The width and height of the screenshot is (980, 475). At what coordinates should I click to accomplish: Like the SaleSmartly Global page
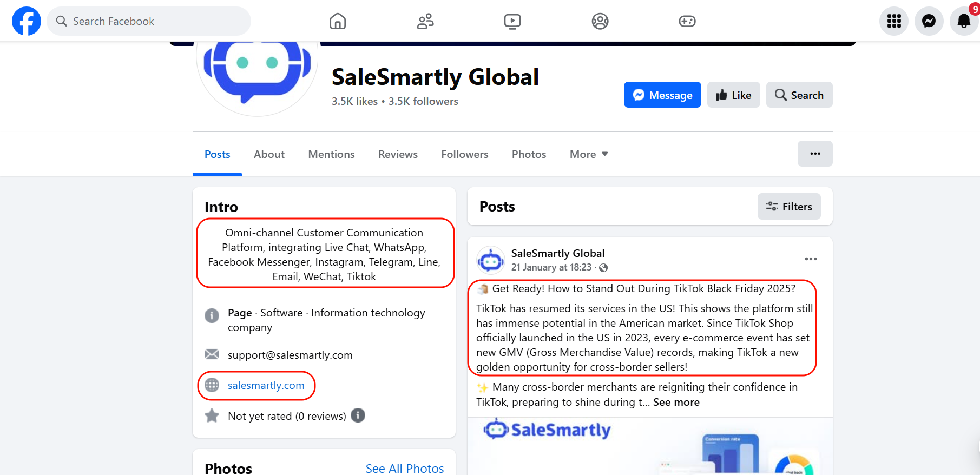point(733,95)
